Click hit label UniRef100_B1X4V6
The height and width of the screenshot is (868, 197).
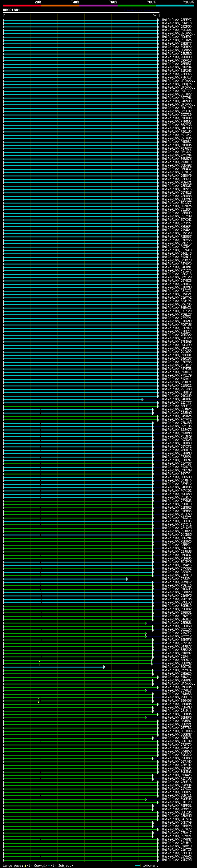(x=176, y=775)
